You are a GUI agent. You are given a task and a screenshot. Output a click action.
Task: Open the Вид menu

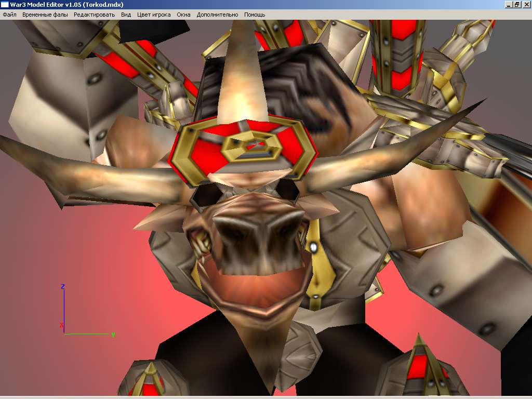(126, 15)
